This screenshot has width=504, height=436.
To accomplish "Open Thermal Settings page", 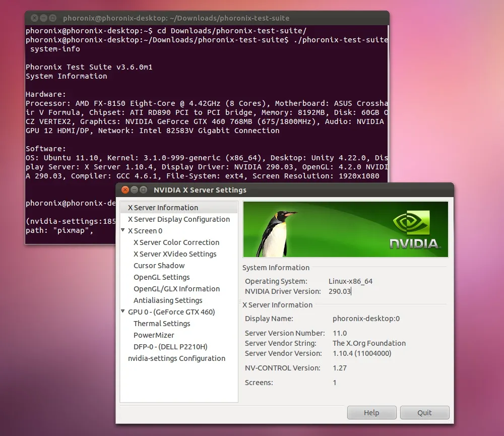I will [162, 324].
